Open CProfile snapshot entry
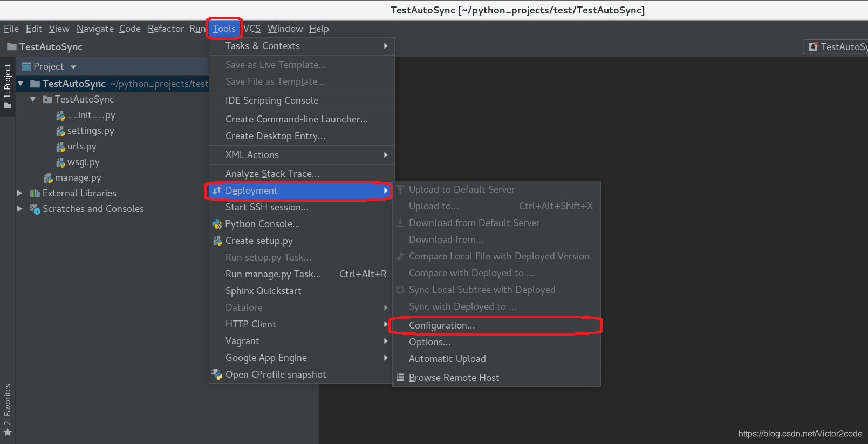The height and width of the screenshot is (444, 868). [302, 374]
